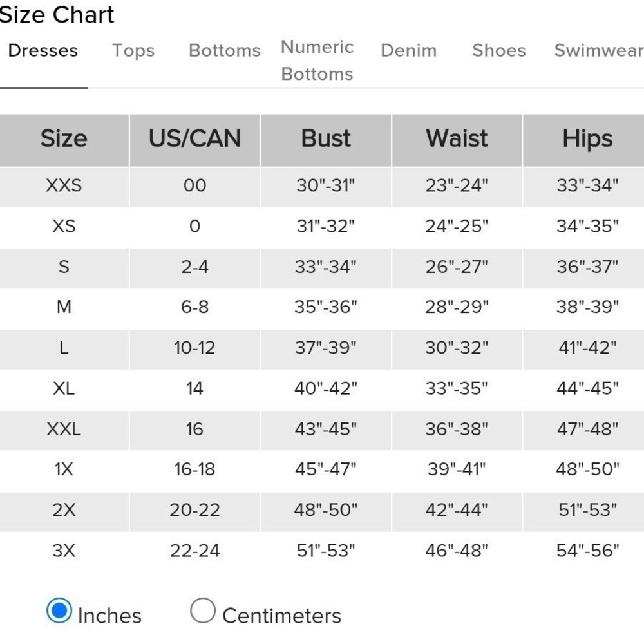Click the US/CAN column header

point(194,138)
